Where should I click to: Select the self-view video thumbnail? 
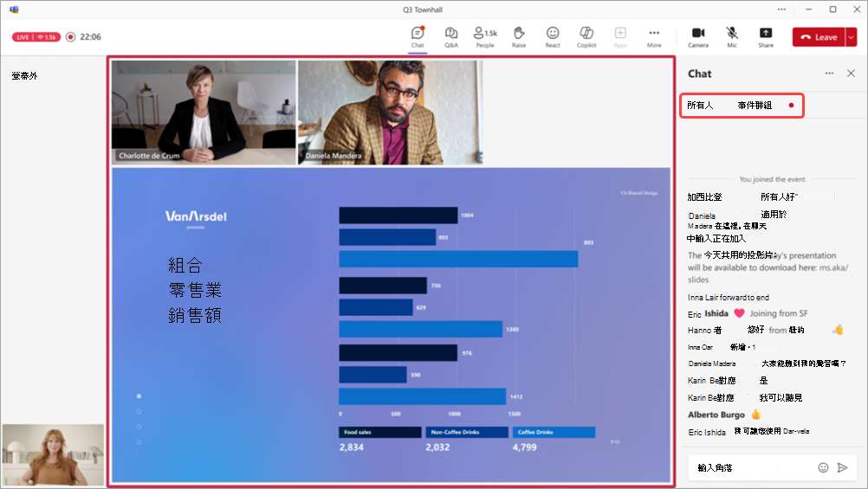click(x=53, y=454)
